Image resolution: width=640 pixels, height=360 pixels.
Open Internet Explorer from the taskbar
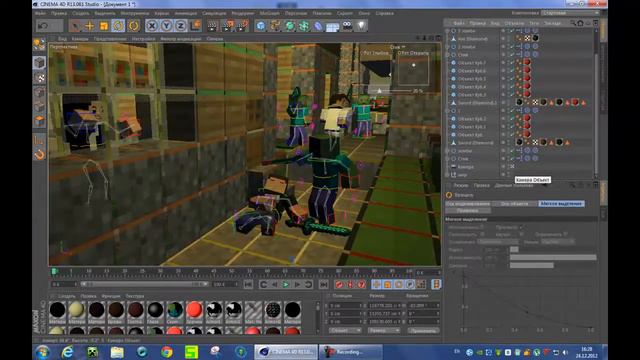(67, 351)
